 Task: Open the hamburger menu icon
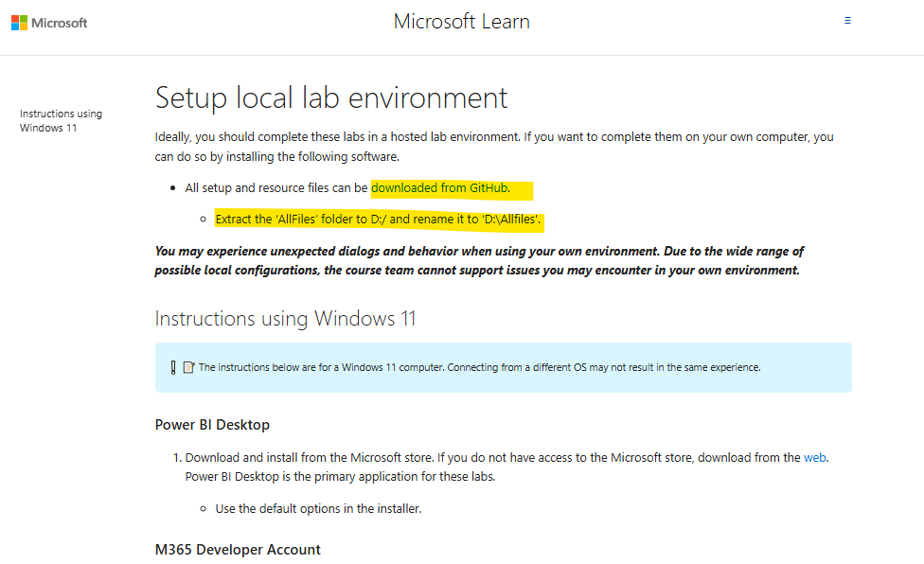(847, 20)
